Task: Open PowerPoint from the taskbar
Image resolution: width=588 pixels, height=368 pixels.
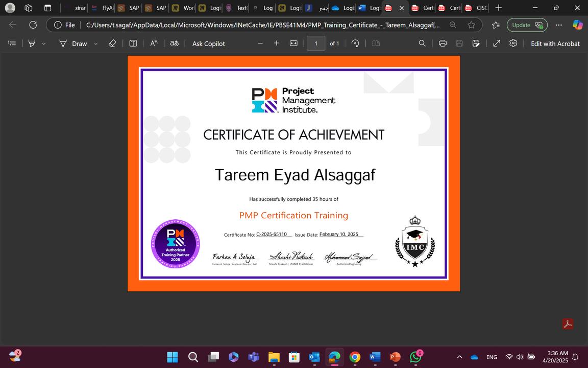Action: 395,357
